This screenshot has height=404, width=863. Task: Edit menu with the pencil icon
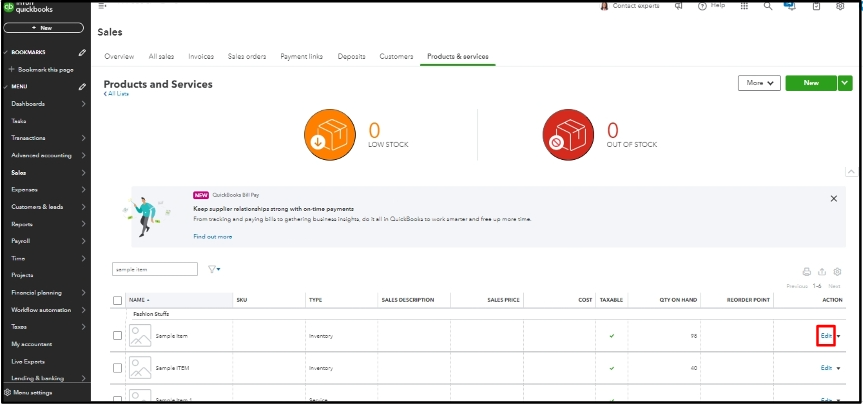tap(82, 86)
